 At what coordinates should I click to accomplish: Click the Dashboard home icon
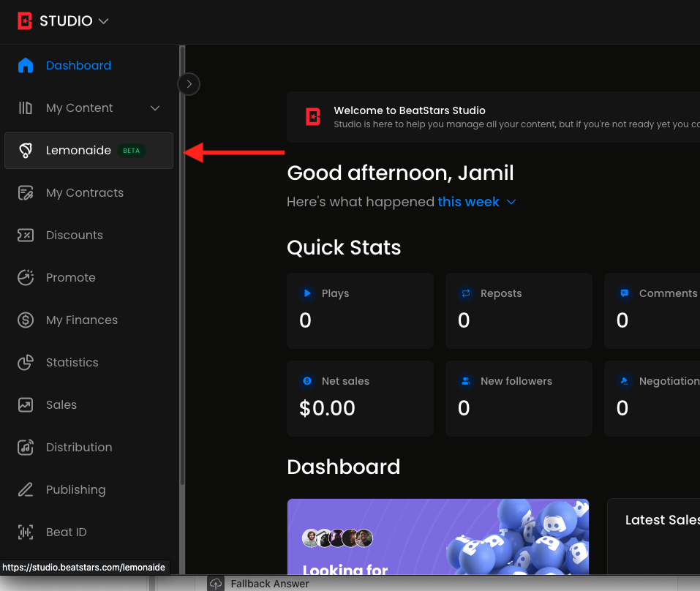[x=26, y=65]
